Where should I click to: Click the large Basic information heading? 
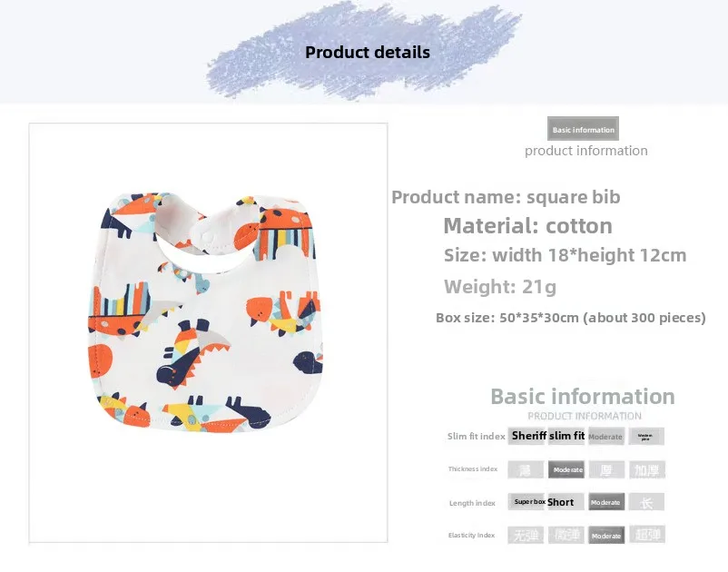[583, 397]
